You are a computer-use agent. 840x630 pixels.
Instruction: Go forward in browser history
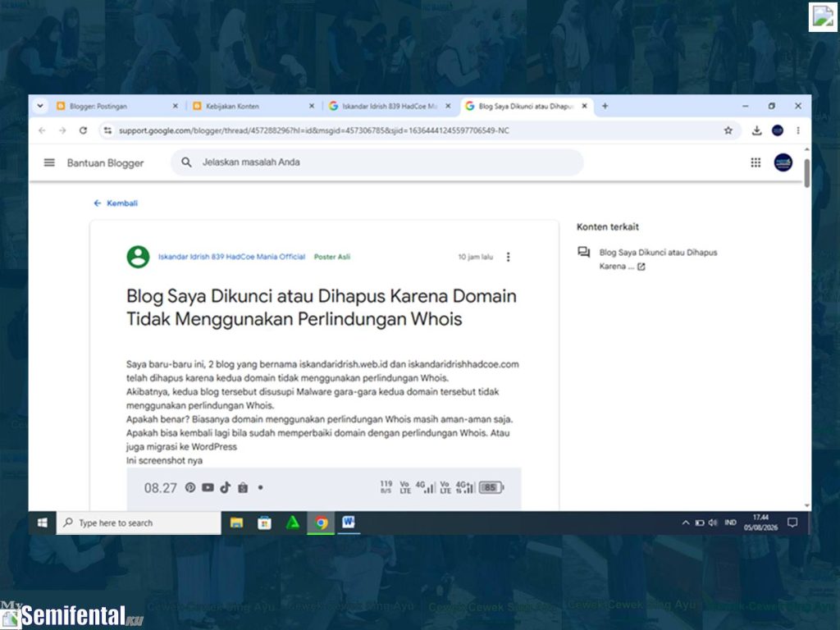point(62,130)
